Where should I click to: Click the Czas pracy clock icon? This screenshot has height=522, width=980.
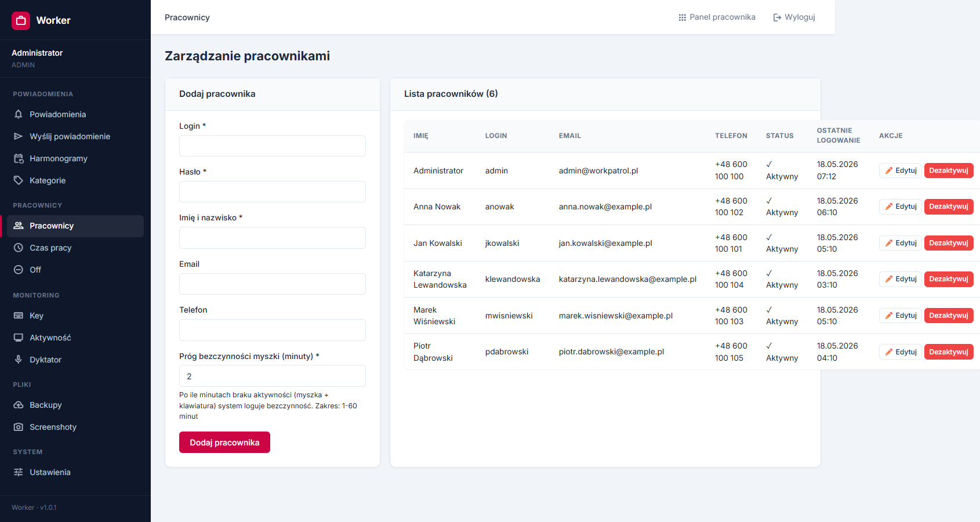(19, 248)
